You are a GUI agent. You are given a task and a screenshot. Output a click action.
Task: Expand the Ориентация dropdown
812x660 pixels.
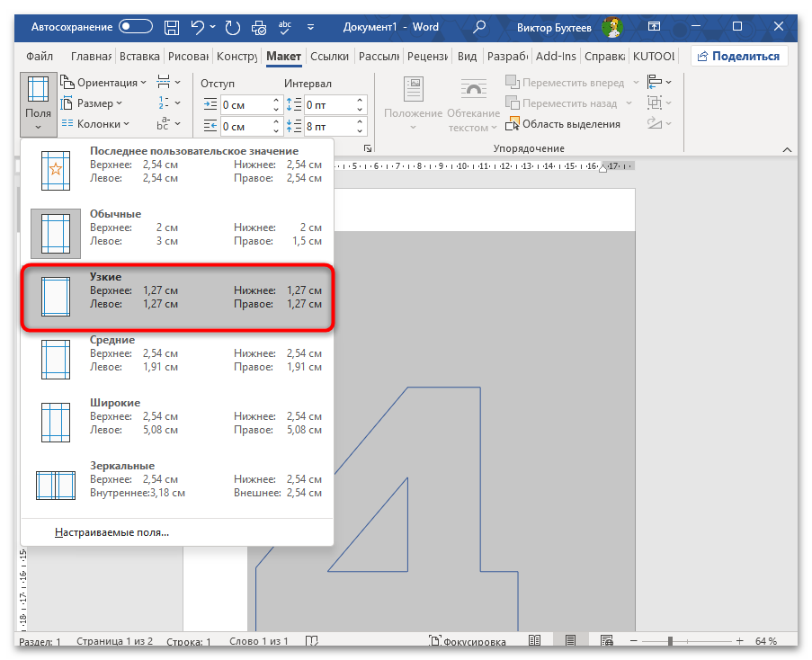tap(105, 83)
